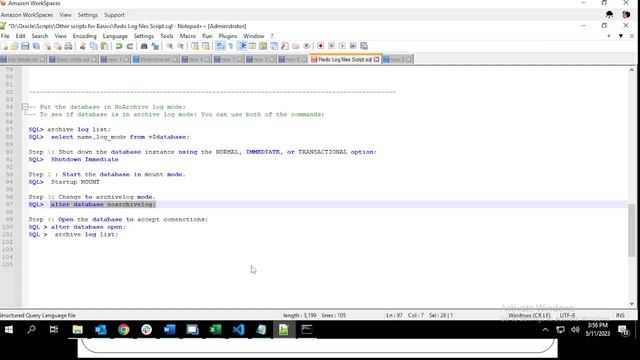The height and width of the screenshot is (360, 640).
Task: Toggle Synchronize Vertical Scrolling icon
Action: tap(195, 46)
